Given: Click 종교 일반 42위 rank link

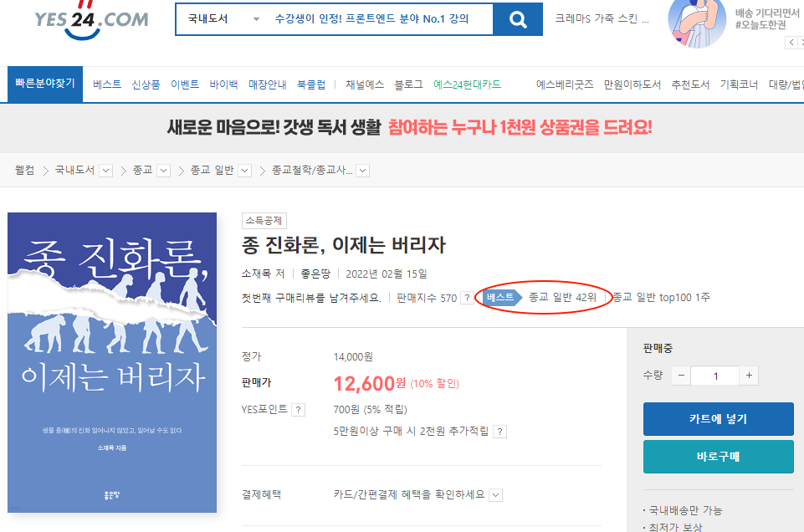Looking at the screenshot, I should (x=562, y=298).
